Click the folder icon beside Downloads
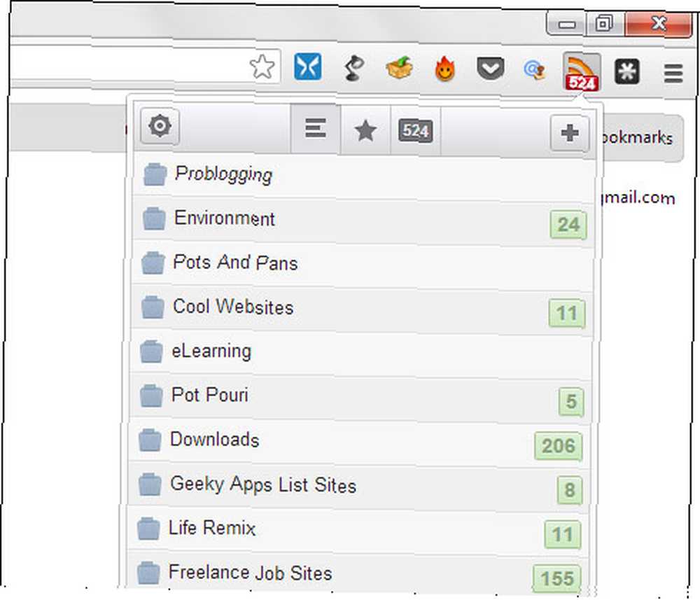The image size is (700, 600). [150, 440]
